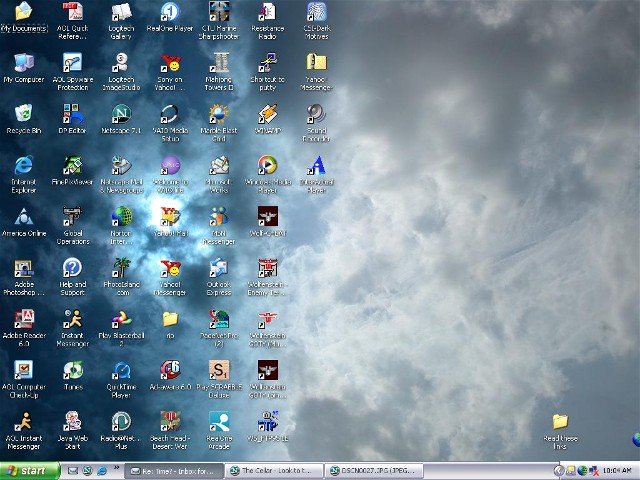Start Wolfenstein - Enemy Territory shortcut
640x480 pixels.
(x=267, y=268)
